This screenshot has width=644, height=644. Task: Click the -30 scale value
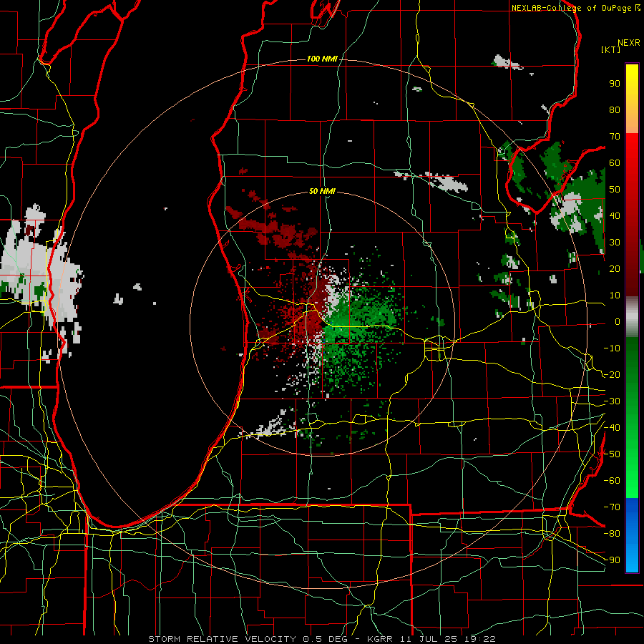612,401
